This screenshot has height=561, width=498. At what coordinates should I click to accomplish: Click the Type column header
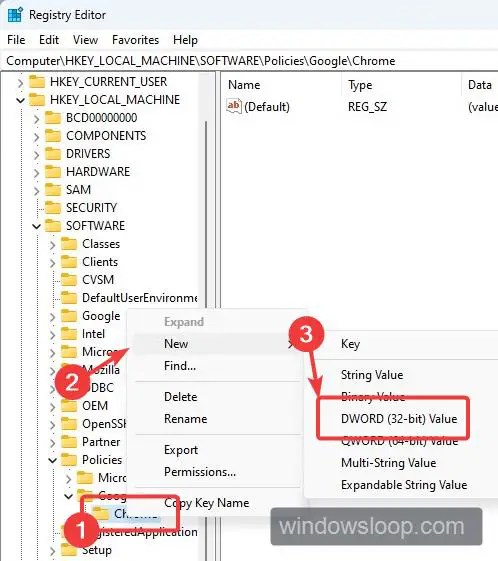360,85
